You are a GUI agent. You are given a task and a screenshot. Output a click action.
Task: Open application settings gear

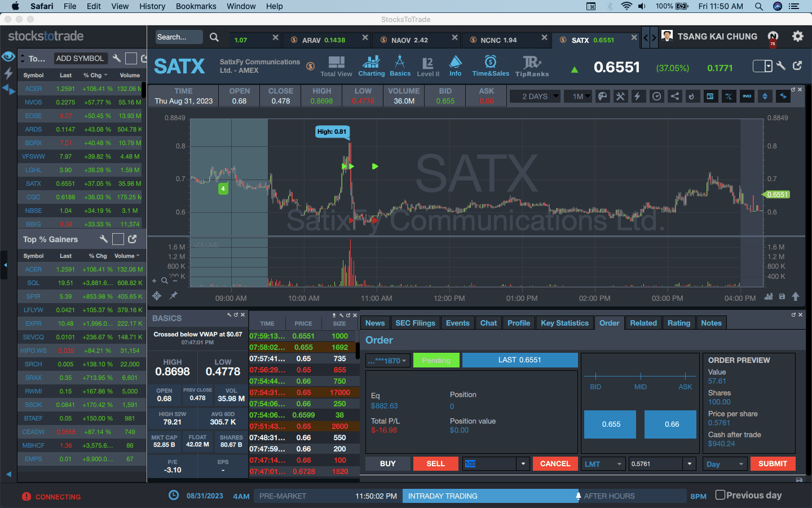pos(797,36)
